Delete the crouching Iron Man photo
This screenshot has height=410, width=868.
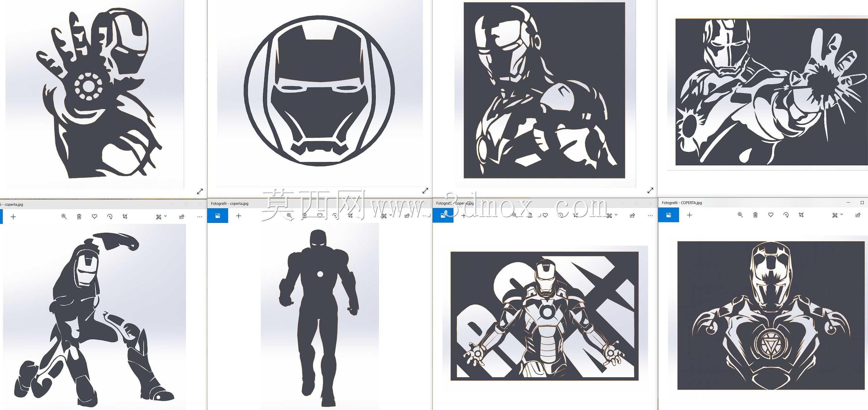point(79,216)
